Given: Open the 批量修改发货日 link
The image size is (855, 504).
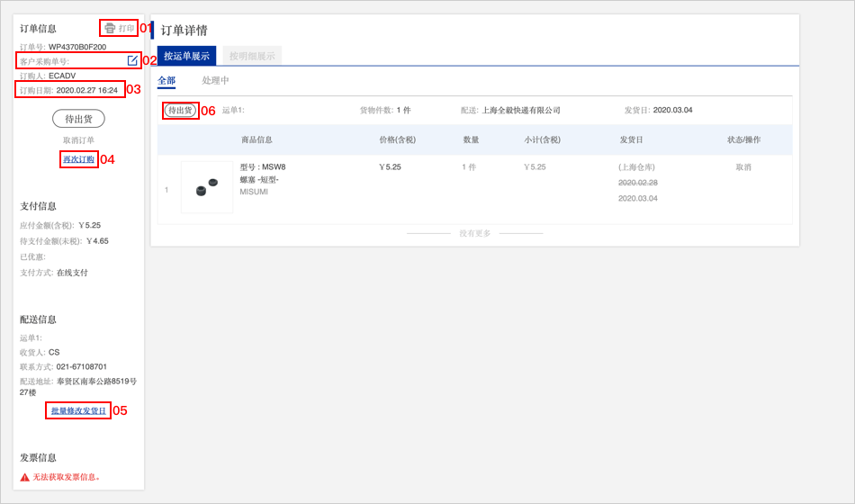Looking at the screenshot, I should pos(78,410).
